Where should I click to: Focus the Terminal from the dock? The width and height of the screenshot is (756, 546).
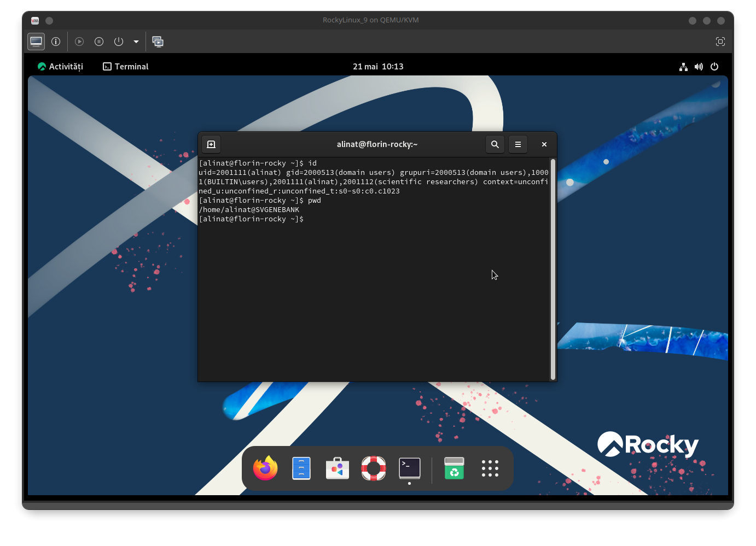[x=410, y=468]
